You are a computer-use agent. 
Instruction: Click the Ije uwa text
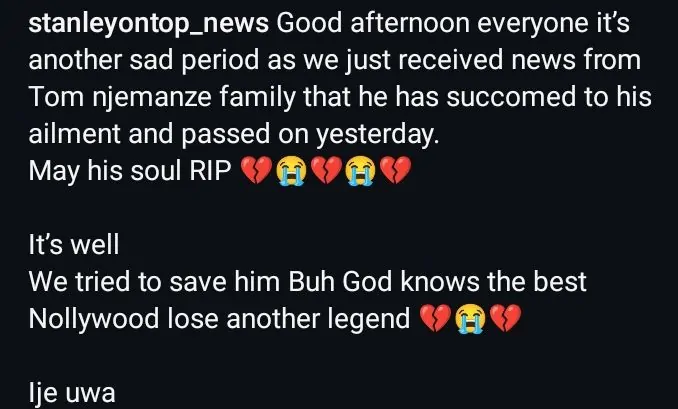coord(72,393)
